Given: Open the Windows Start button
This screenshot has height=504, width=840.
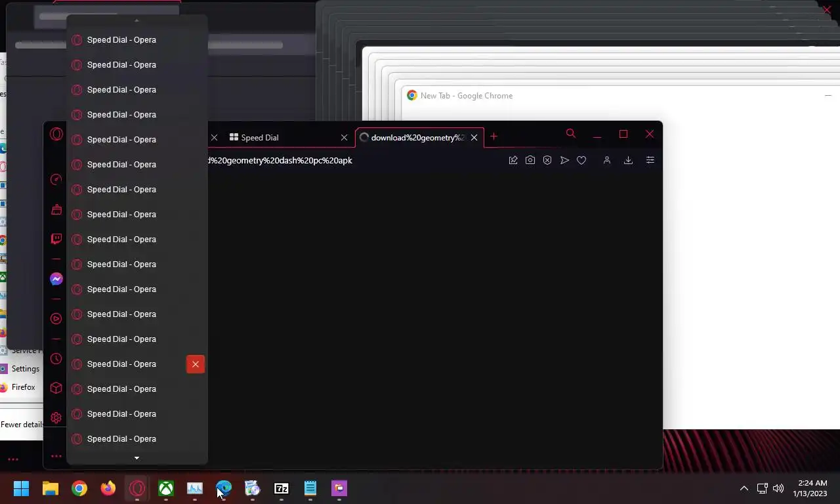Looking at the screenshot, I should click(x=22, y=488).
